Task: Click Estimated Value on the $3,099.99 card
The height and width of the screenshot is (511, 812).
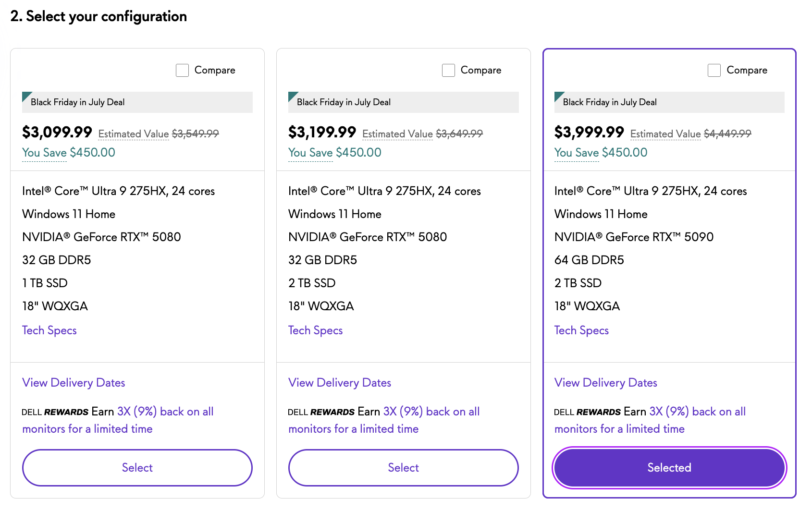Action: [134, 134]
